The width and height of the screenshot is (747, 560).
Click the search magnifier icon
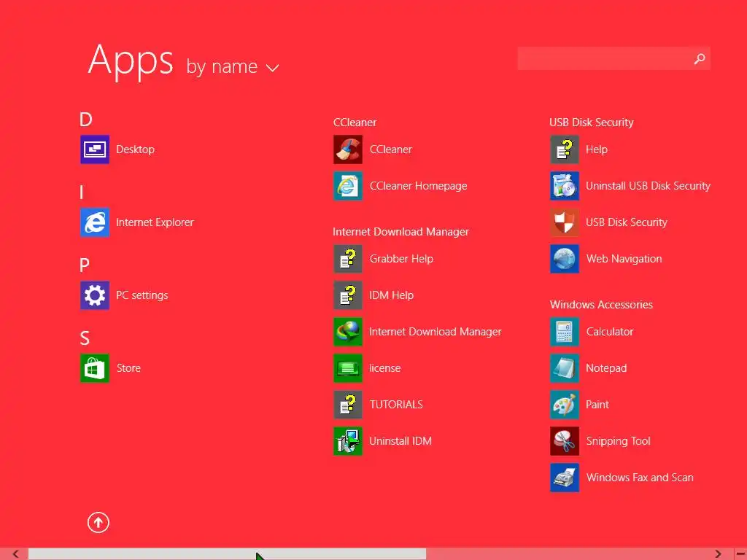(700, 58)
